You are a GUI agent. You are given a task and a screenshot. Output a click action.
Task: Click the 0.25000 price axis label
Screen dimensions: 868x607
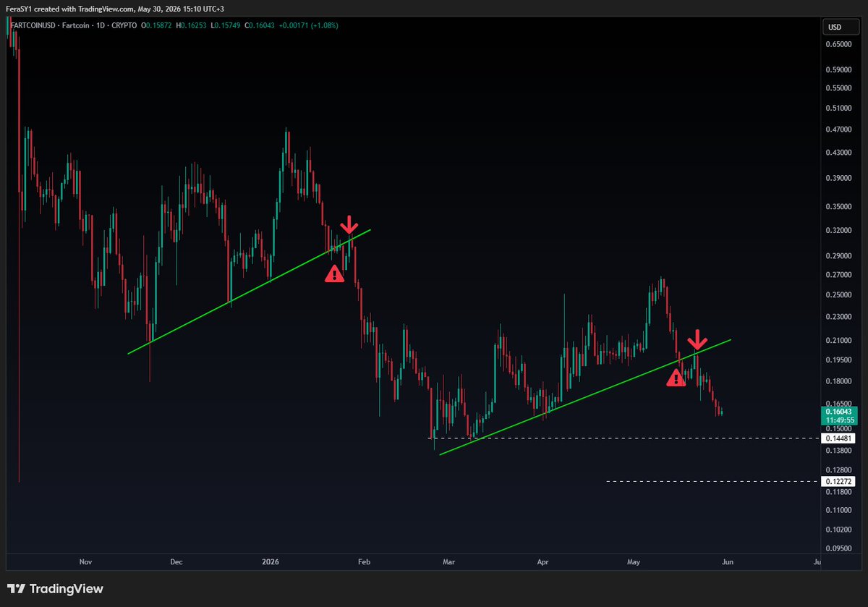click(839, 295)
